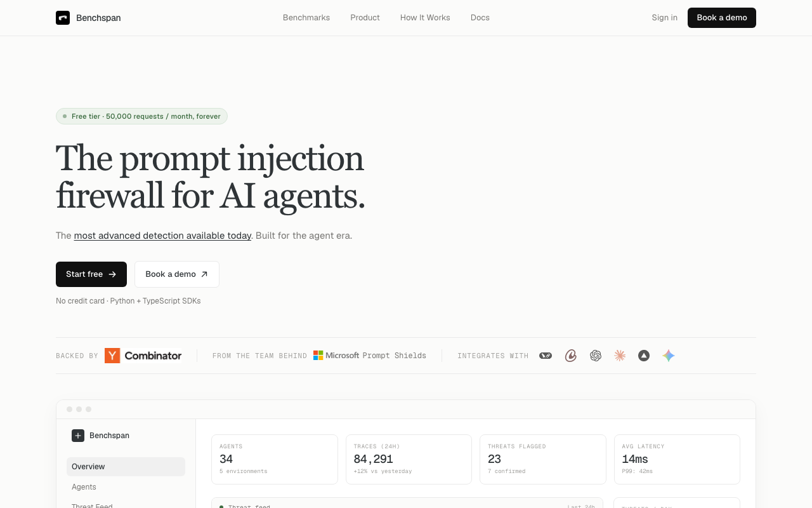Go to How It Works section
This screenshot has height=508, width=812.
pyautogui.click(x=425, y=18)
